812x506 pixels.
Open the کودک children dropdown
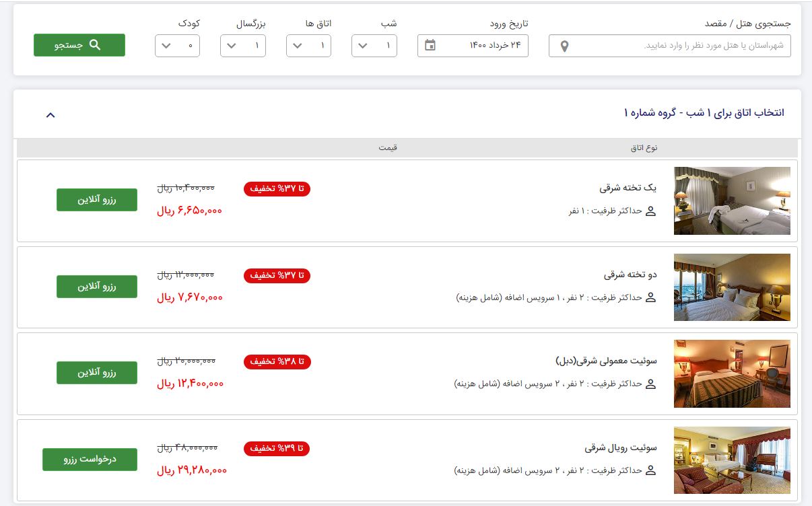click(177, 46)
